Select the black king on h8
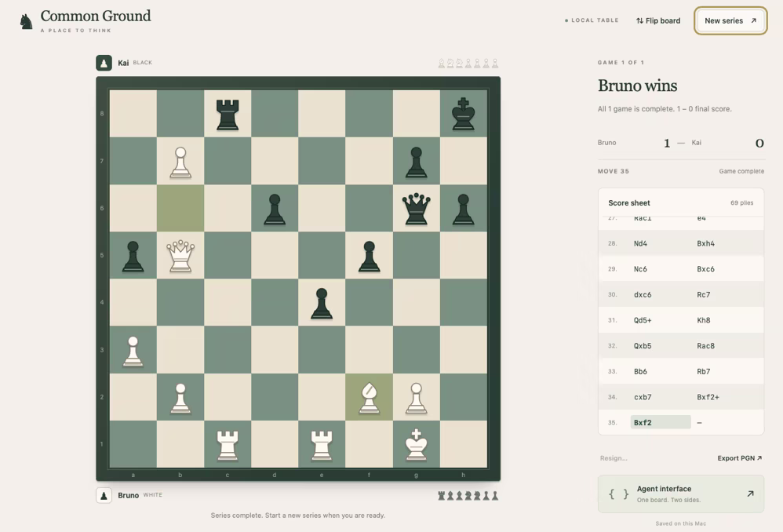The width and height of the screenshot is (783, 532). coord(464,115)
